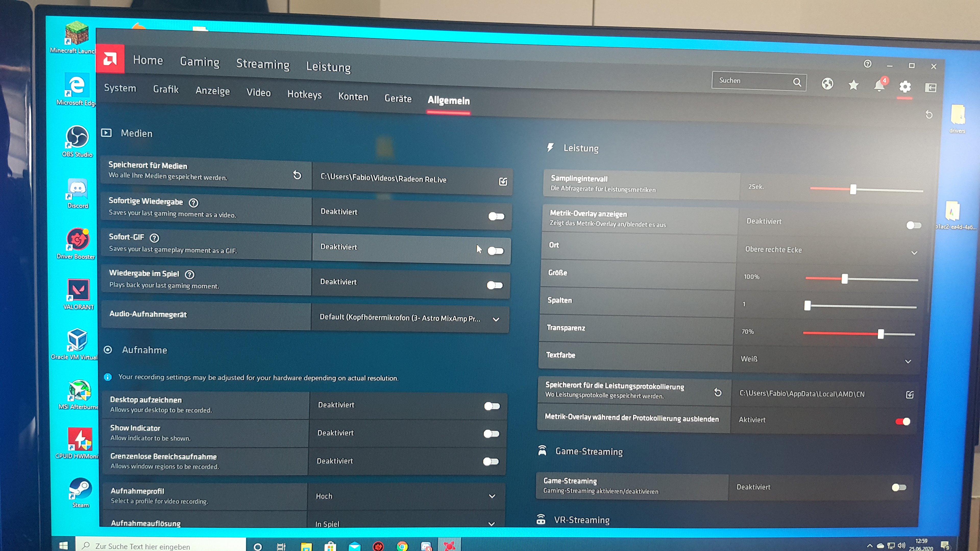980x551 pixels.
Task: Open the web browser globe icon
Action: tap(827, 84)
